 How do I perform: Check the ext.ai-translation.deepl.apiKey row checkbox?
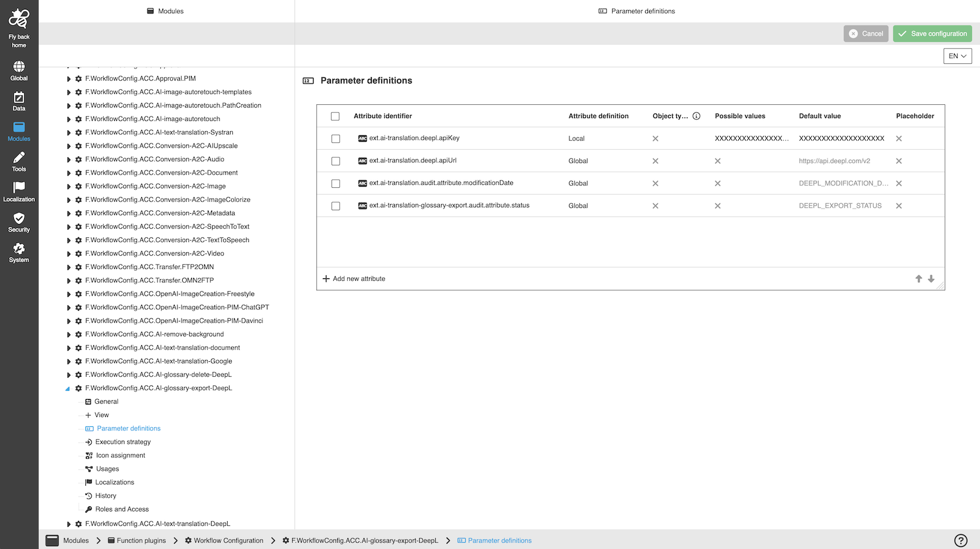click(x=336, y=139)
